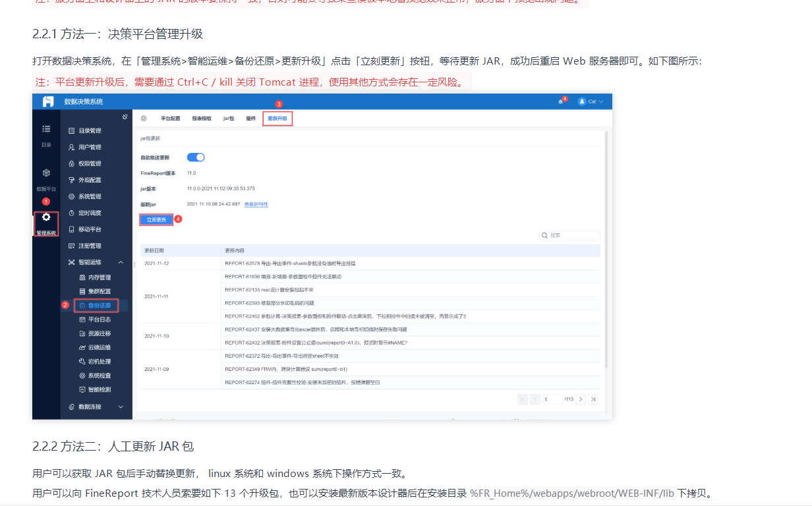Open 智能检测 in the sidebar
The height and width of the screenshot is (506, 812).
[x=95, y=389]
